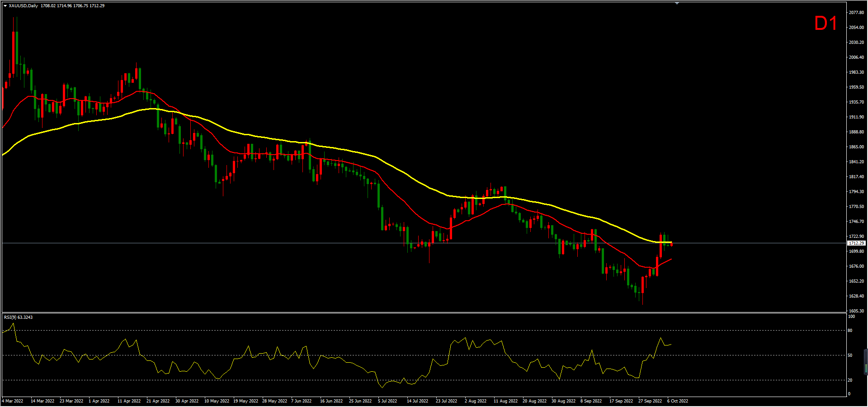Image resolution: width=868 pixels, height=407 pixels.
Task: Click the 5 Jul 2022 date label
Action: tap(387, 401)
